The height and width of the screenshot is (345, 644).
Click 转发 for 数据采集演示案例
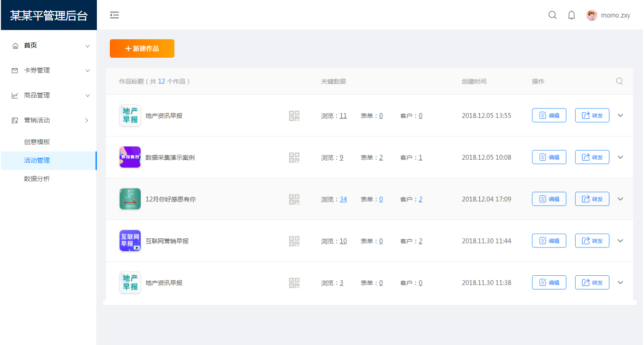pyautogui.click(x=592, y=157)
